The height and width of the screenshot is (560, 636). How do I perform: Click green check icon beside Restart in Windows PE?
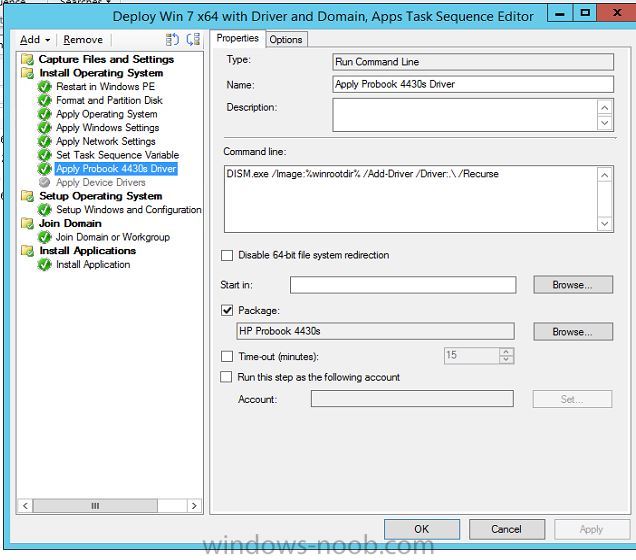(x=44, y=87)
